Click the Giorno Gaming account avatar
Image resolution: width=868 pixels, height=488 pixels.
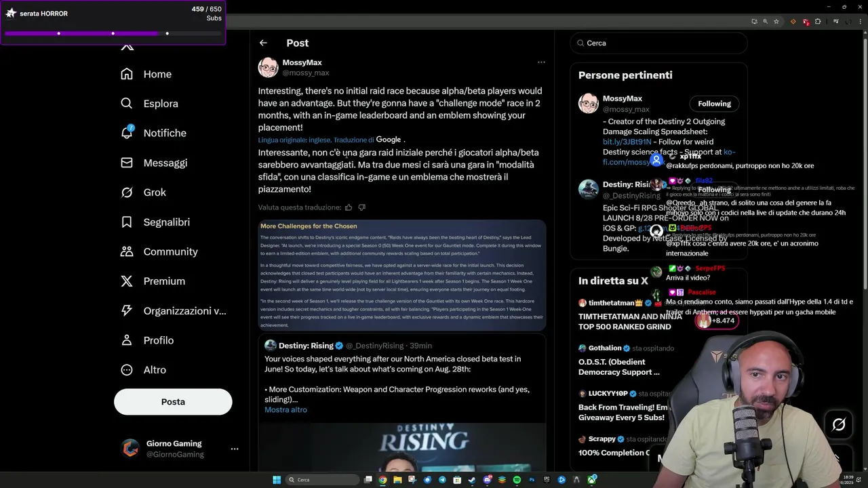[x=130, y=449]
